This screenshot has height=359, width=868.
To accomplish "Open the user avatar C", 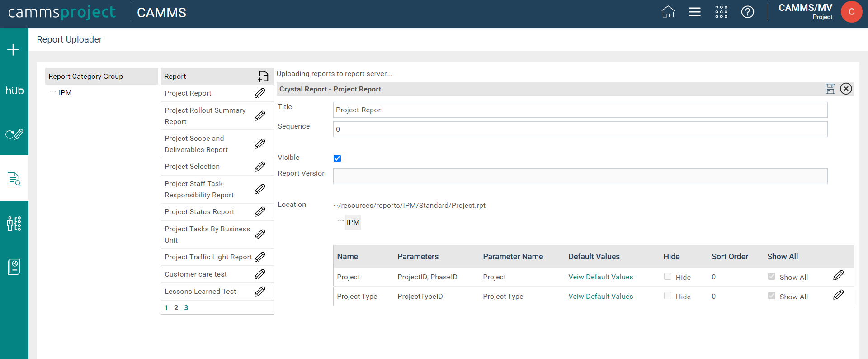I will (x=851, y=12).
